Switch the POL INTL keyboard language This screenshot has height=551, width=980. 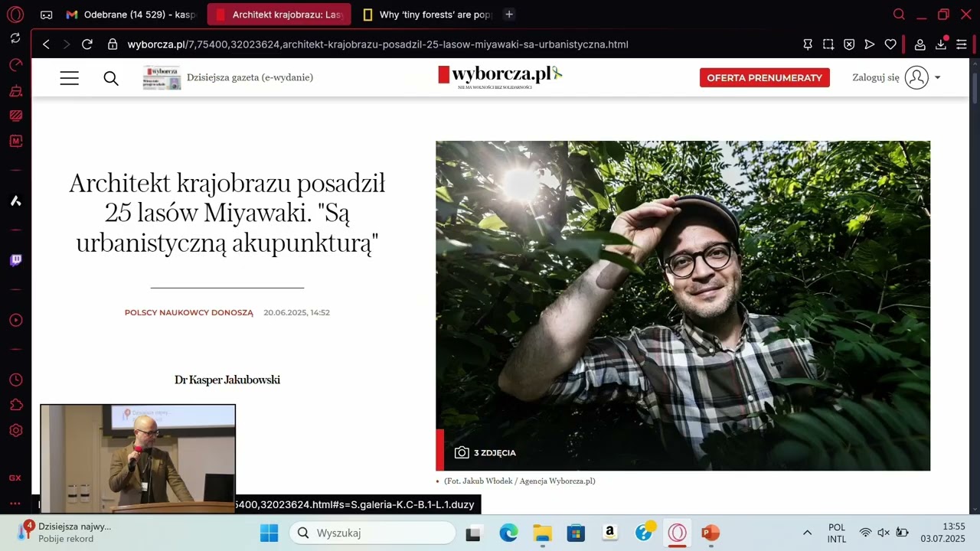[837, 533]
